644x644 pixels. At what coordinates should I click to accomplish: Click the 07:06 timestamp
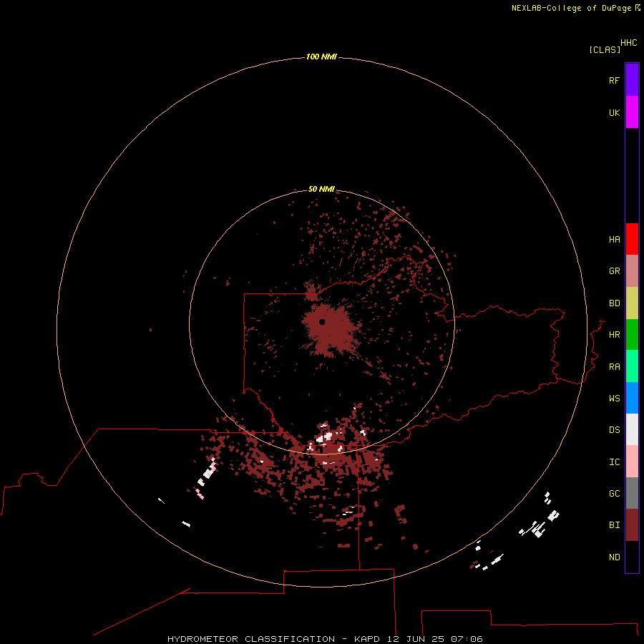[x=467, y=639]
